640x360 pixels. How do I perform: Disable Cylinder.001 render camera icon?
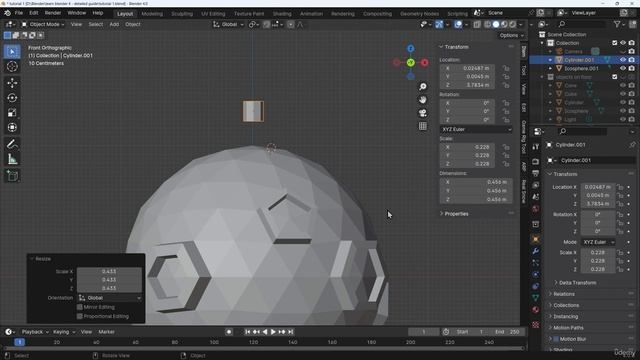pos(631,60)
